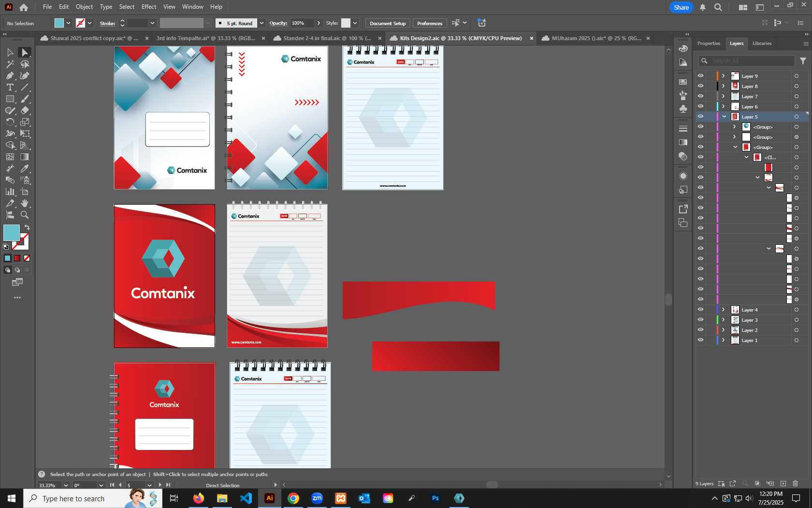Select the Eraser tool
This screenshot has height=508, width=812.
[25, 110]
